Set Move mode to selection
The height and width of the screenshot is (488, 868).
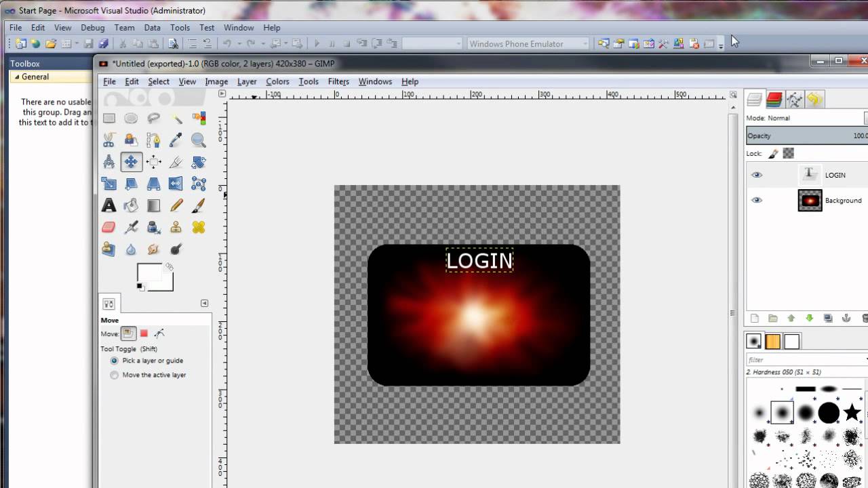pyautogui.click(x=144, y=333)
